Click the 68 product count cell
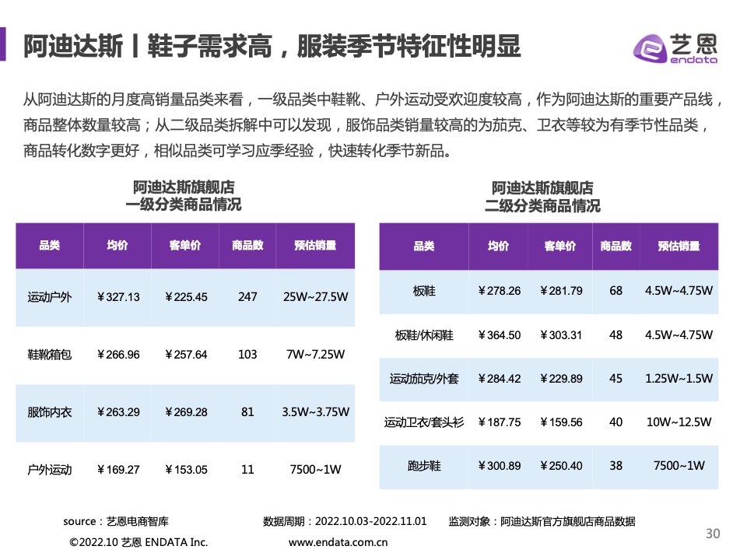 [616, 291]
